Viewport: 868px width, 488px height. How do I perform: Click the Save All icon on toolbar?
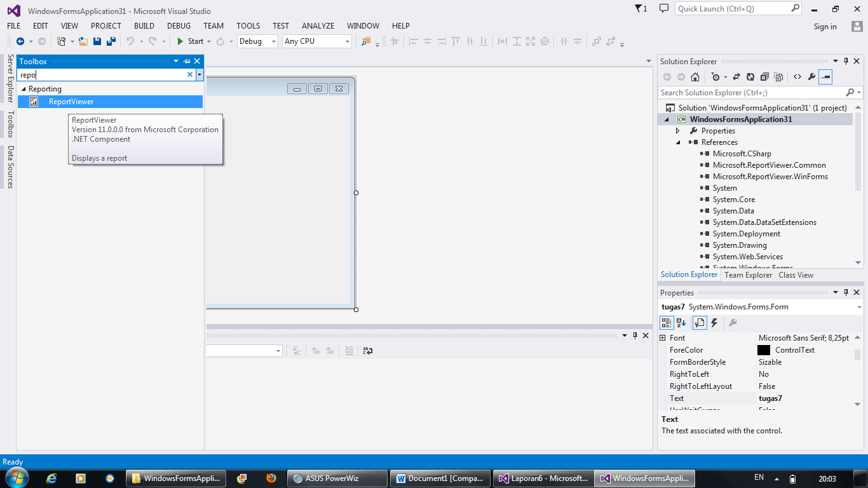coord(111,41)
